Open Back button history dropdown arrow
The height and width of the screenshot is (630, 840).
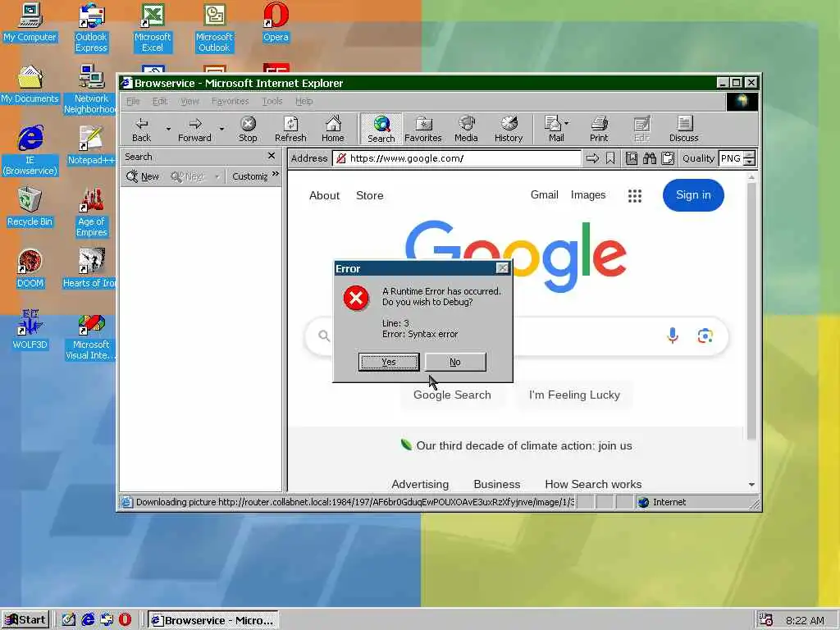click(x=167, y=129)
